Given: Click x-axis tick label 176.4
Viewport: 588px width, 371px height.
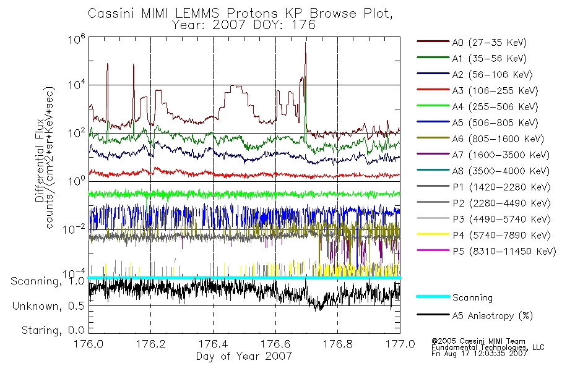Looking at the screenshot, I should coord(213,344).
